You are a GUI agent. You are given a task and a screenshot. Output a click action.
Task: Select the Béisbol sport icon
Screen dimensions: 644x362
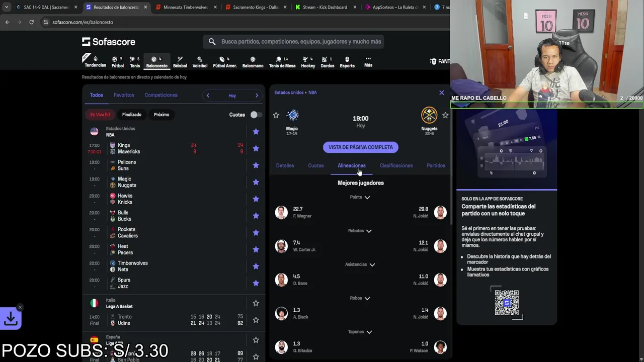(x=180, y=62)
